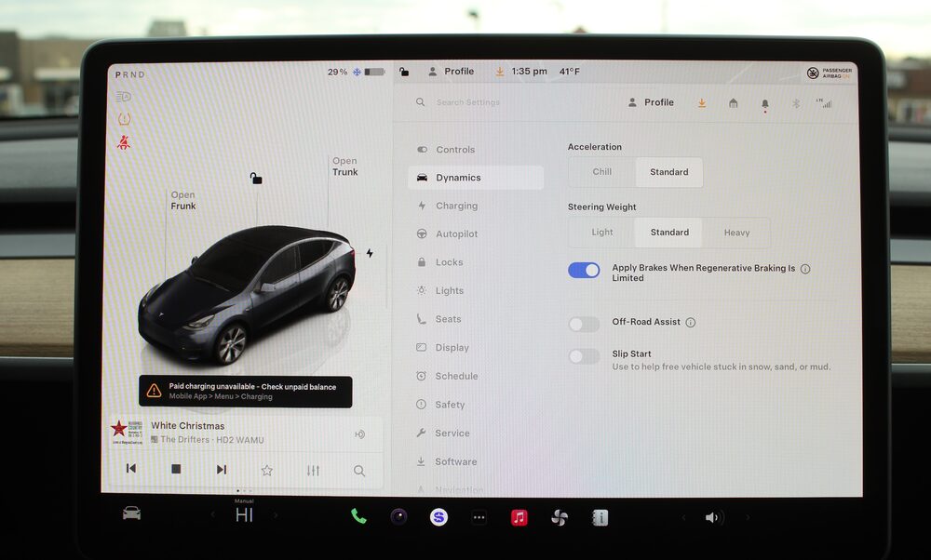This screenshot has height=560, width=931.
Task: Open the green Phone app in dock
Action: click(358, 517)
